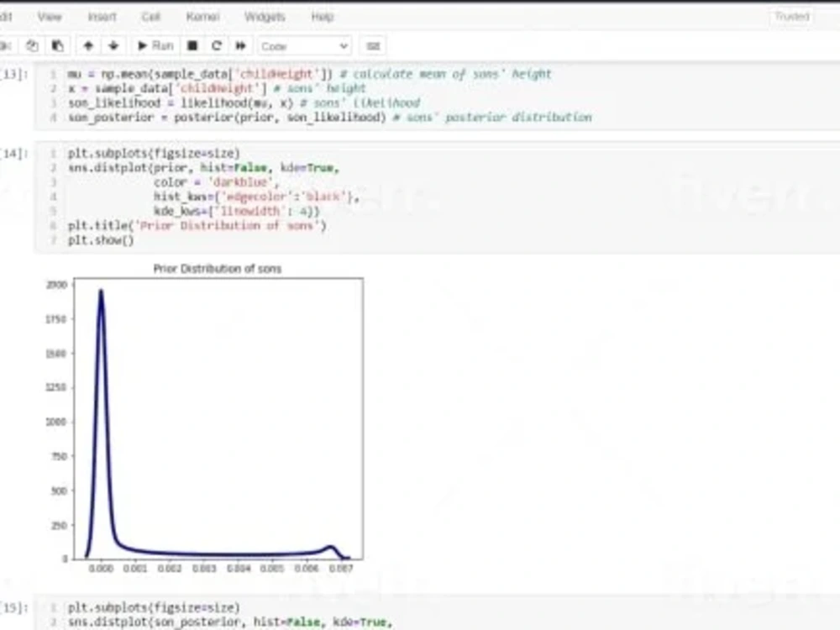The height and width of the screenshot is (630, 840).
Task: Click the 'color = darkblue' line in cell 14
Action: click(216, 182)
